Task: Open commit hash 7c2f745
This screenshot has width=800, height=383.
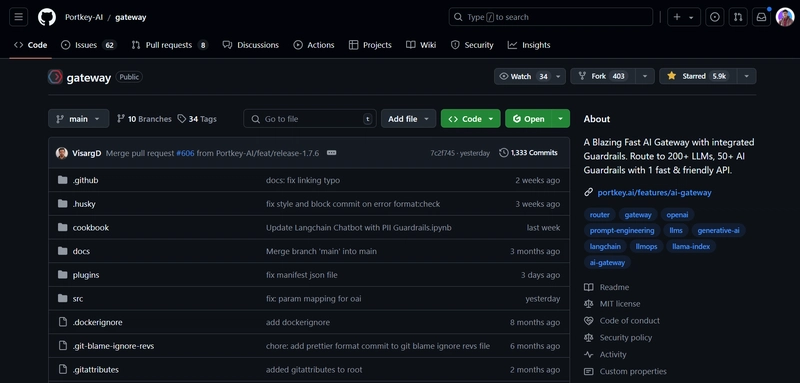Action: coord(443,153)
